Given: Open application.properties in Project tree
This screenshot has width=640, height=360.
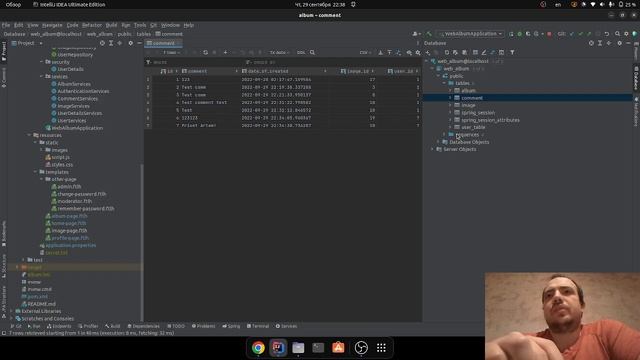Looking at the screenshot, I should [x=71, y=245].
